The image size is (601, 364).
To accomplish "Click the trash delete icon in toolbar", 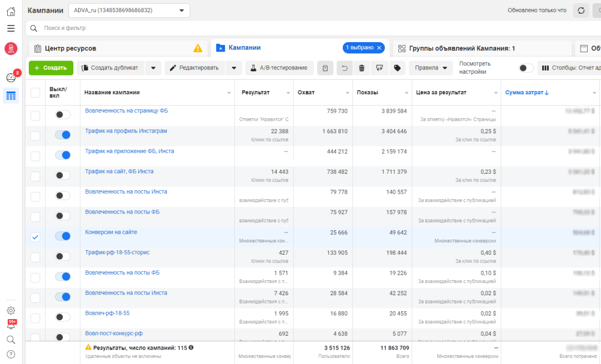I will (362, 68).
